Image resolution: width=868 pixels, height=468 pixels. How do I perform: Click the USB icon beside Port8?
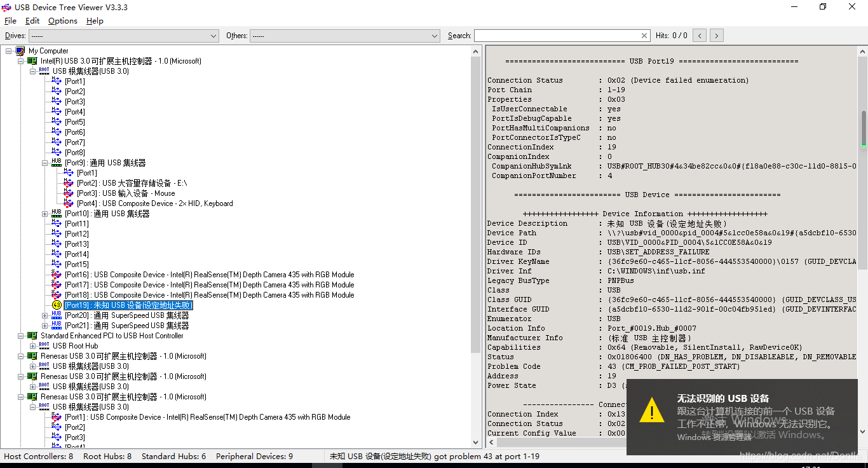(x=57, y=153)
